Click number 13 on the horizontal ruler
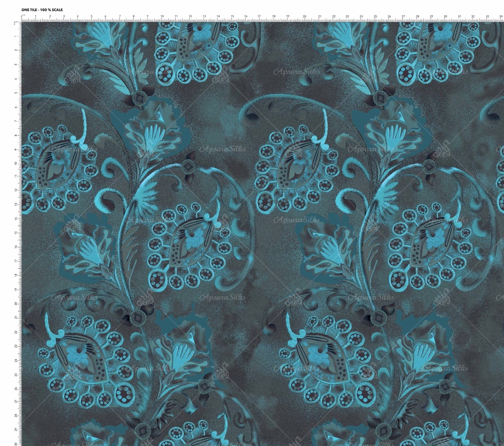The width and height of the screenshot is (504, 446). (x=204, y=17)
